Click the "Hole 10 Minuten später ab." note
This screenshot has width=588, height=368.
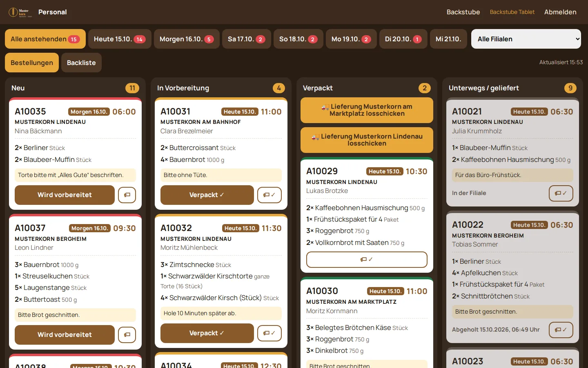(221, 313)
